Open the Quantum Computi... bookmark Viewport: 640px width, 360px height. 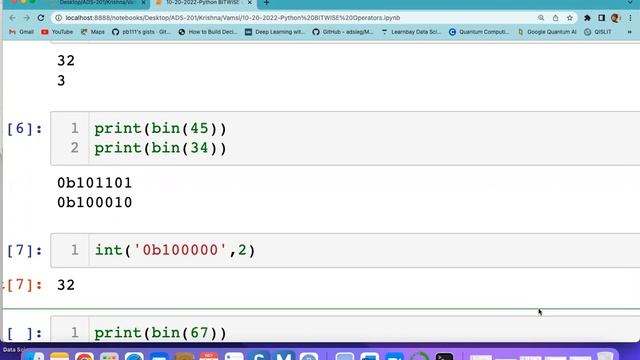click(x=479, y=32)
